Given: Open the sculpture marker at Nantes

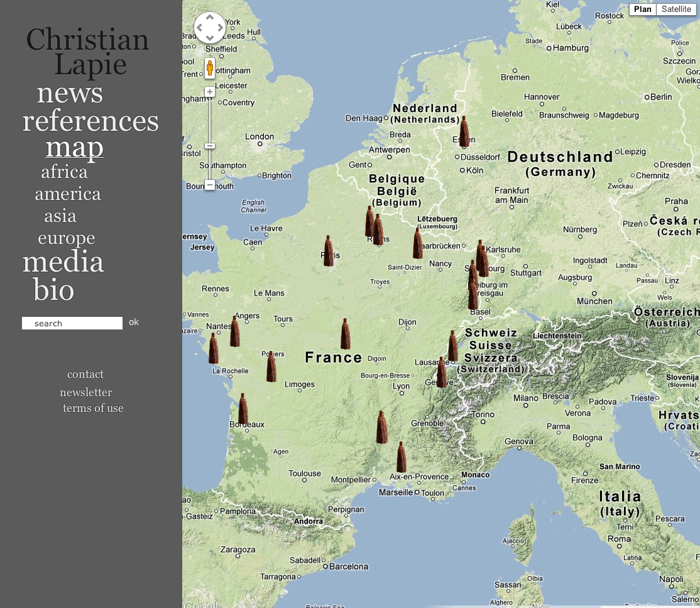Looking at the screenshot, I should [235, 331].
